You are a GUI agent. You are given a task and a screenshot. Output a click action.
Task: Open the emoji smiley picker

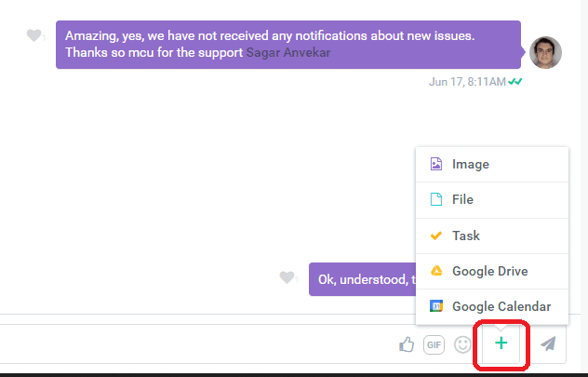point(461,344)
